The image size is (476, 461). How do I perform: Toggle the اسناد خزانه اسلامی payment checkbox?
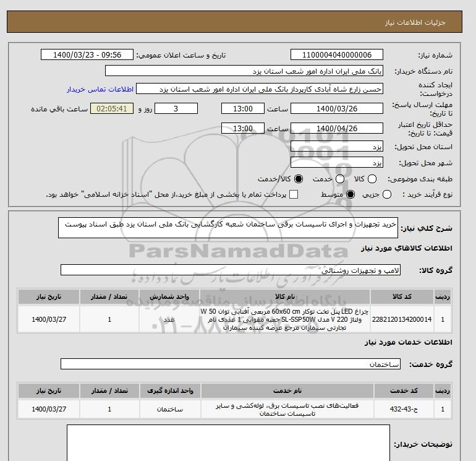pos(294,194)
